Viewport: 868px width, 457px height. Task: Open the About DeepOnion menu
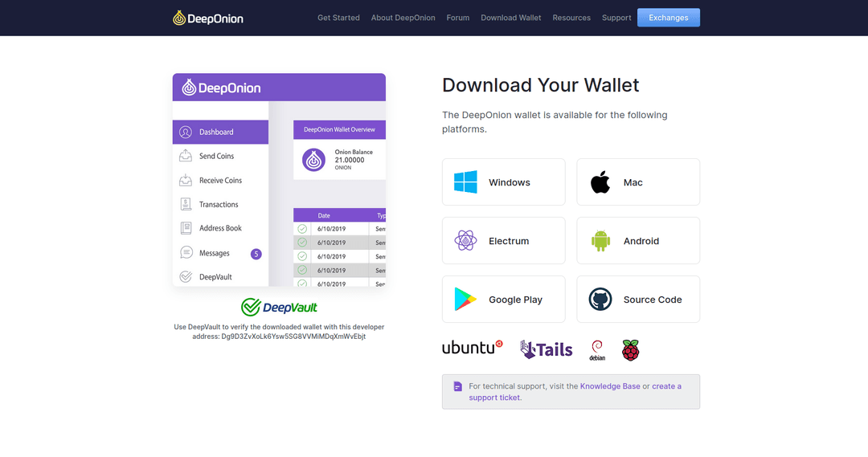pos(403,18)
